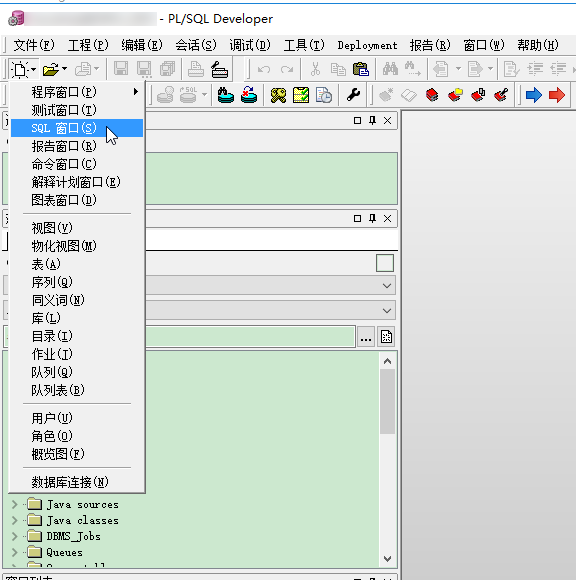
Task: Click the Rollback SQL coins icon
Action: point(188,95)
